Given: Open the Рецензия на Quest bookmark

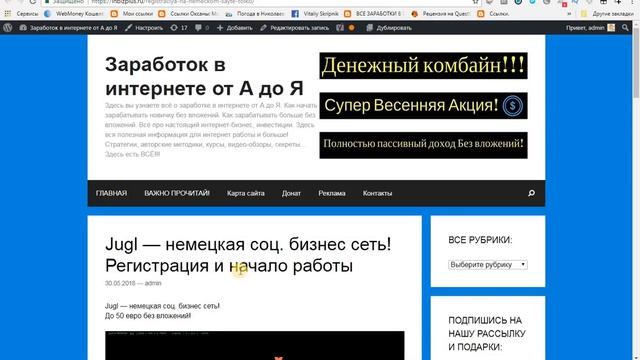Looking at the screenshot, I should 441,14.
